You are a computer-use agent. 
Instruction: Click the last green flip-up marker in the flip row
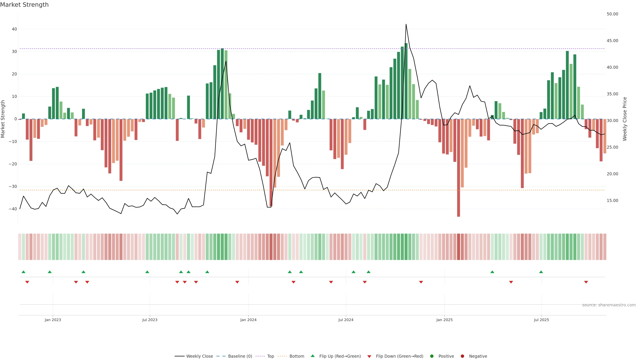tap(541, 272)
